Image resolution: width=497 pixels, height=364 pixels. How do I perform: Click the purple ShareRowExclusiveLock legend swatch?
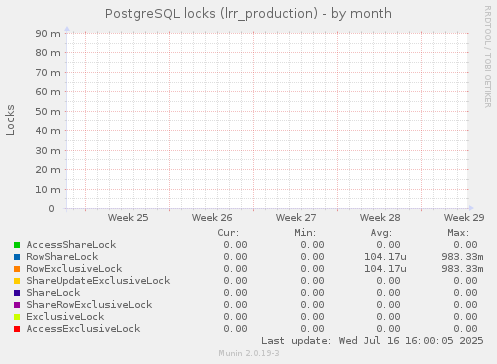(x=17, y=305)
